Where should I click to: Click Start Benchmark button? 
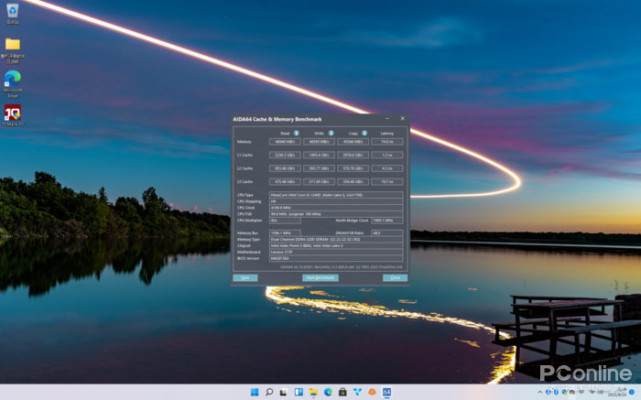pos(320,277)
